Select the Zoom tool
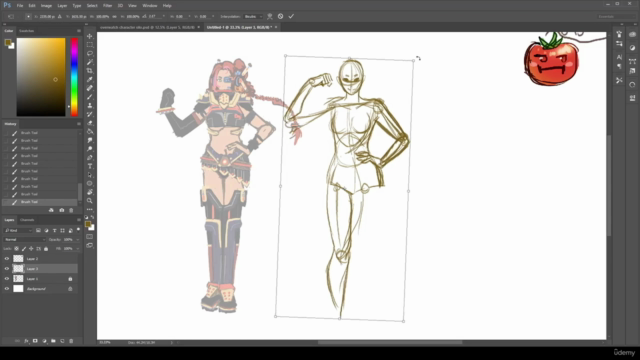The width and height of the screenshot is (640, 360). pyautogui.click(x=90, y=200)
